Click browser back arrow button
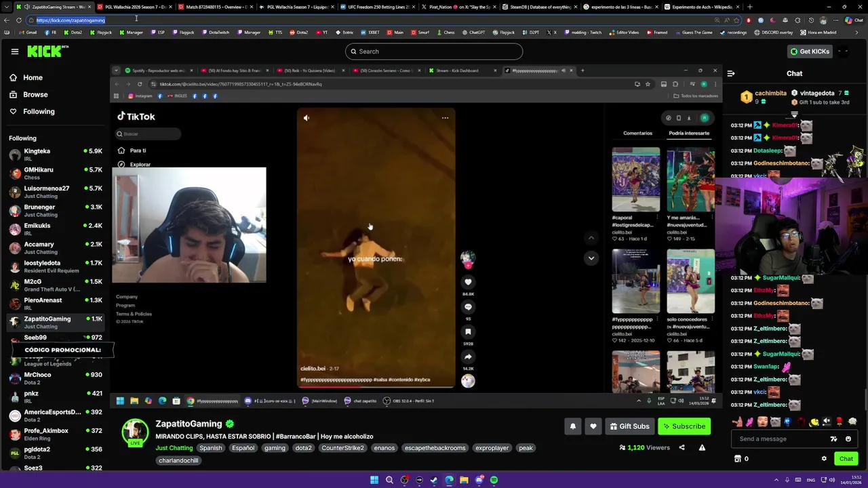868x488 pixels. click(7, 20)
